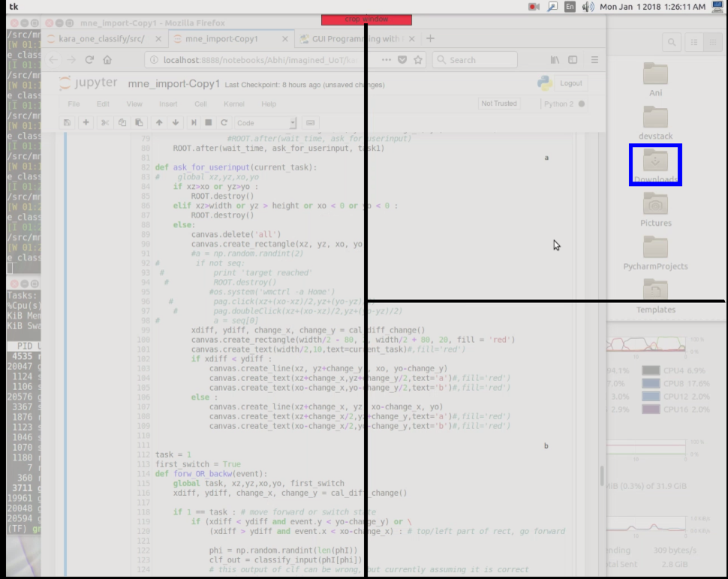Open the Ani folder
The height and width of the screenshot is (579, 728).
pyautogui.click(x=655, y=79)
